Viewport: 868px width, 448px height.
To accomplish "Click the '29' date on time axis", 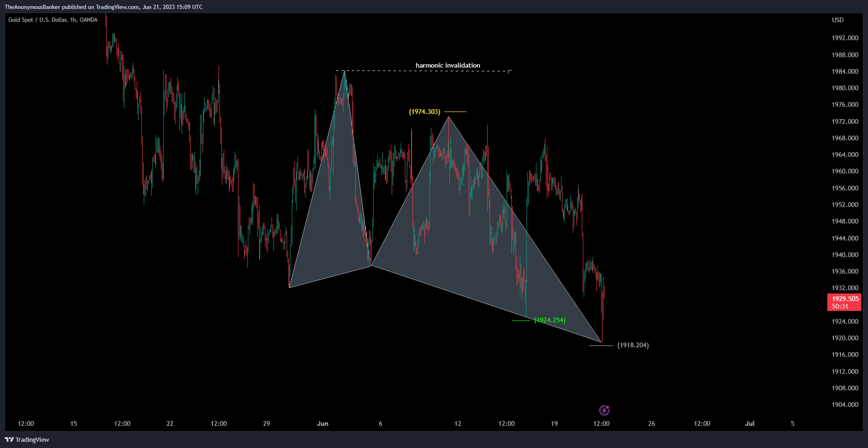I will [x=266, y=423].
